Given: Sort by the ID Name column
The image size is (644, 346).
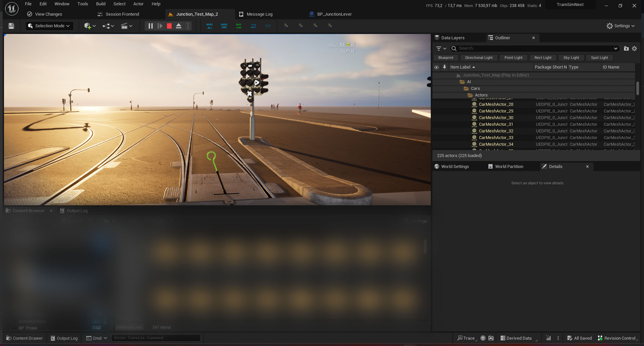Looking at the screenshot, I should (618, 67).
